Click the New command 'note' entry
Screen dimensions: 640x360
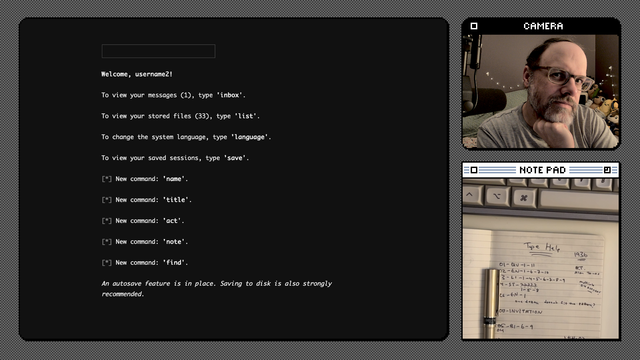[x=145, y=242]
